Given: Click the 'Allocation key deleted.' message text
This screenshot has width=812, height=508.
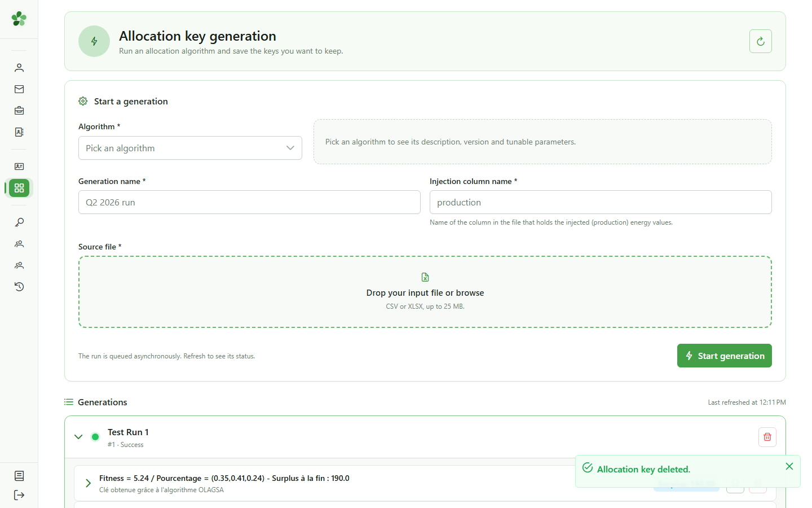Looking at the screenshot, I should tap(643, 469).
